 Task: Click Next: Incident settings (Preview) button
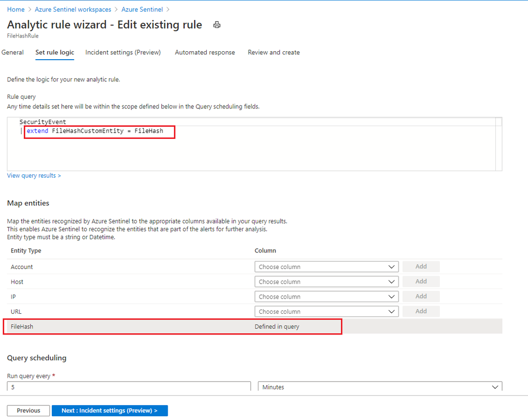tap(110, 410)
